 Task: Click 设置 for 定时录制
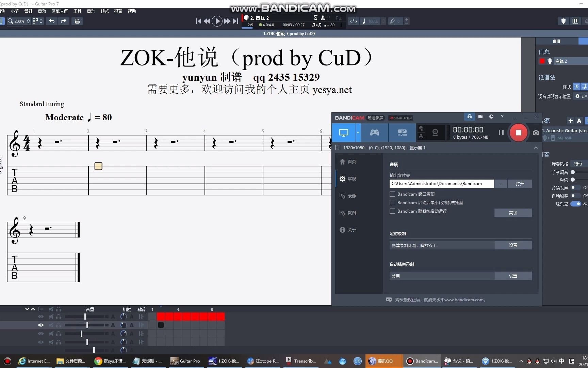pyautogui.click(x=513, y=245)
